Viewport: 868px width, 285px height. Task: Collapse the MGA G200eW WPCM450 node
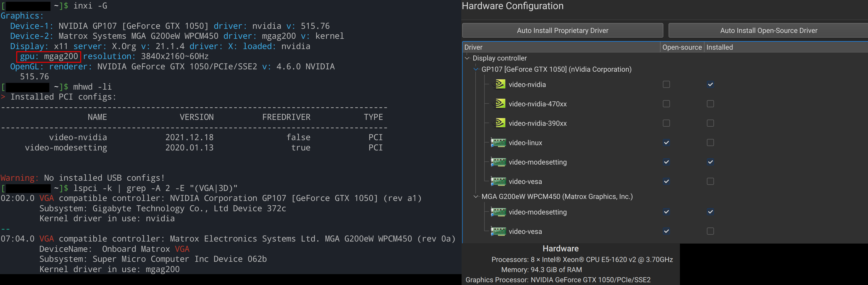476,197
